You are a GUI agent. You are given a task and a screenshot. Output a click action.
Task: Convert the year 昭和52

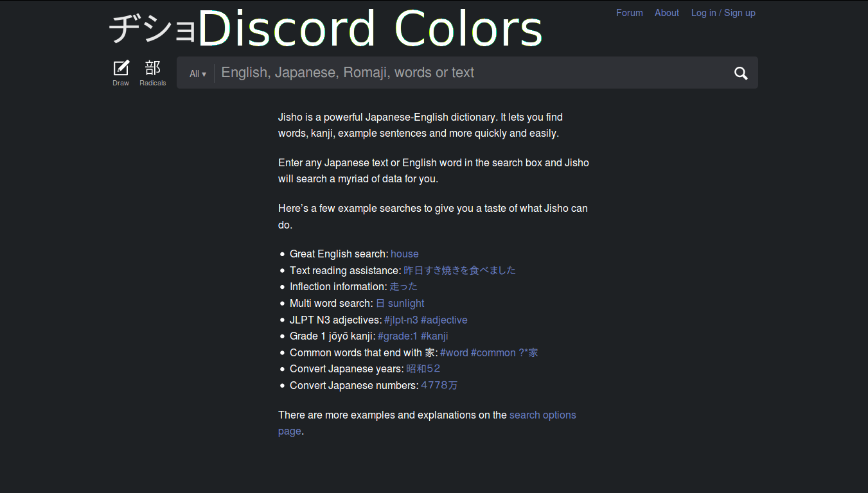pyautogui.click(x=423, y=369)
